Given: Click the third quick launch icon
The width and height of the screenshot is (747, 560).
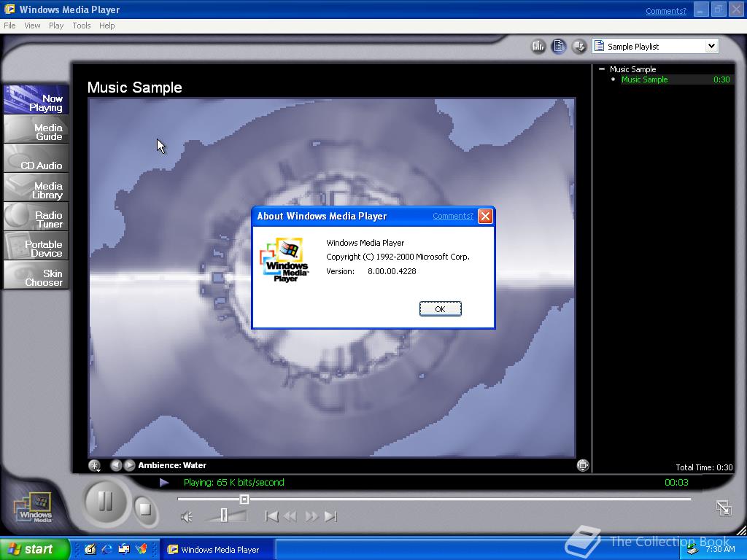Looking at the screenshot, I should pos(124,549).
